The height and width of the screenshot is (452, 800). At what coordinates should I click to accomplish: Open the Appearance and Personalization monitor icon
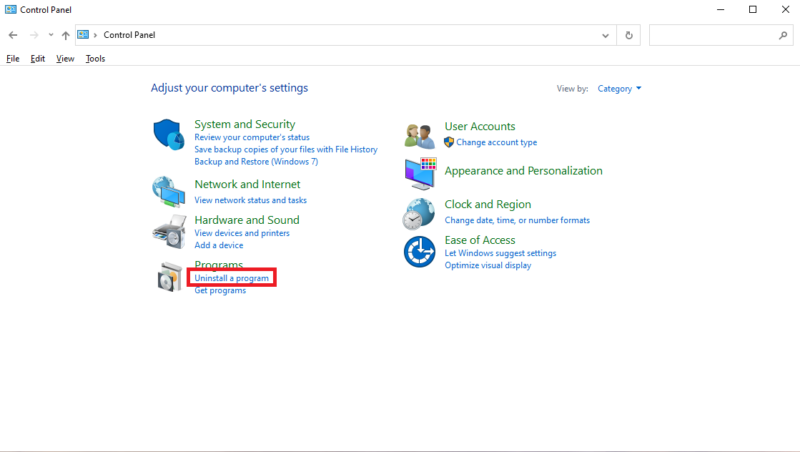pos(421,173)
